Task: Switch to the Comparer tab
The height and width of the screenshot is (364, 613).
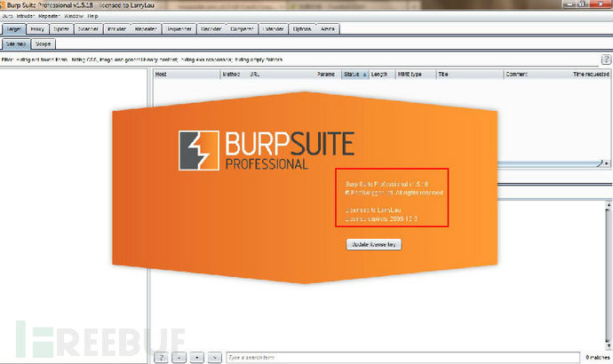Action: click(x=242, y=29)
